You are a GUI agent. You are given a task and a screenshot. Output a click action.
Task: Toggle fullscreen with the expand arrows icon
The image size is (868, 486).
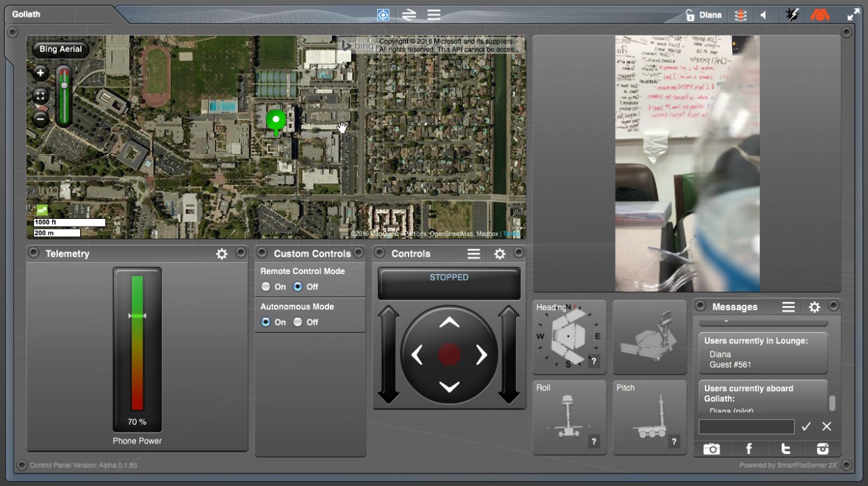[x=853, y=15]
